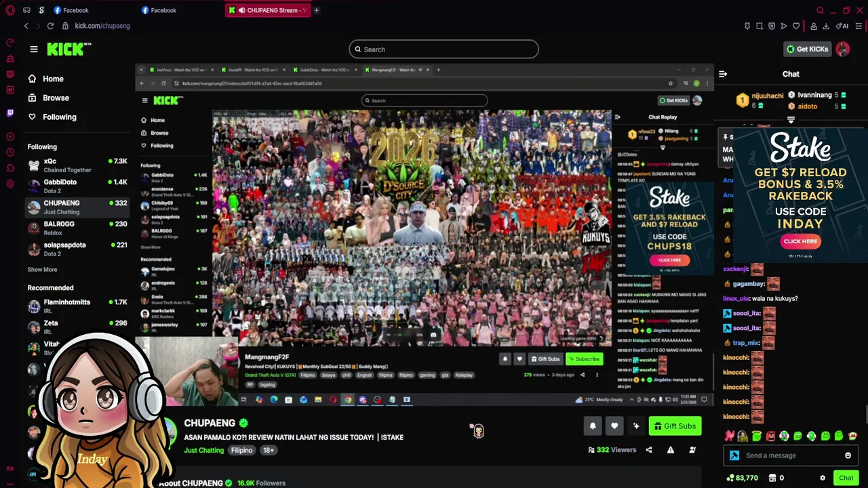Click the Get KICKs button

pos(807,49)
